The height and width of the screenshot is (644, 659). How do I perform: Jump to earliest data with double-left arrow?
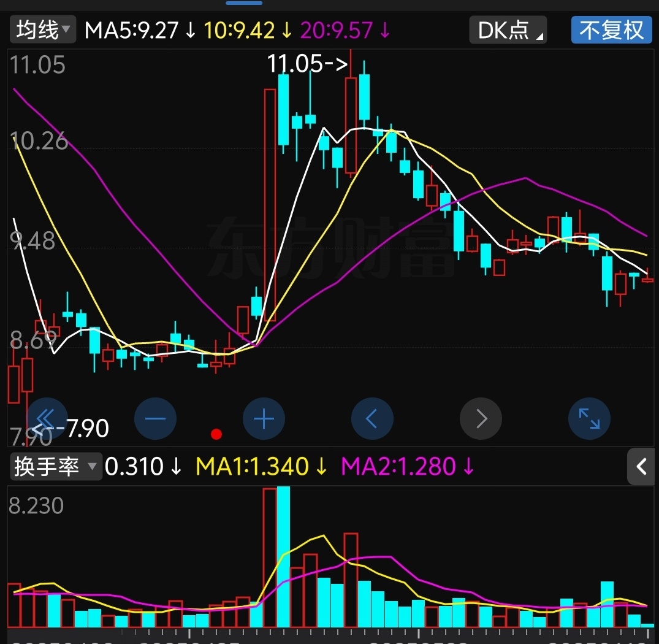pos(47,418)
